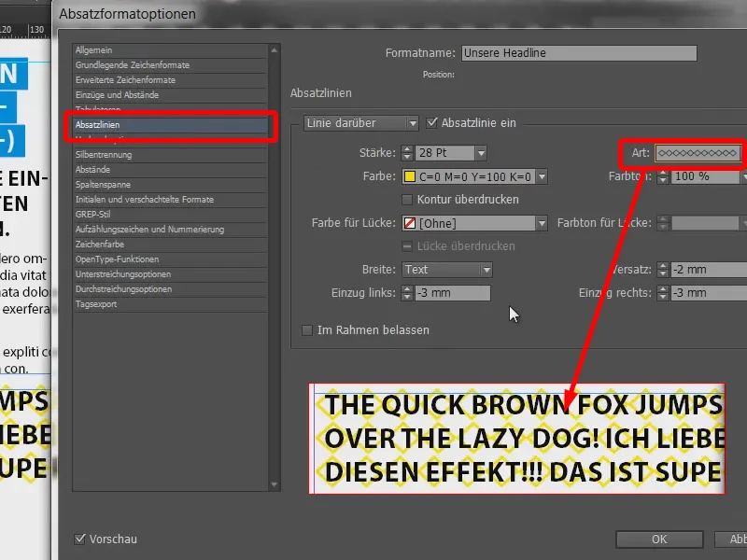Click the yellow Farbe color swatch
Viewport: 747px width, 560px height.
pyautogui.click(x=410, y=176)
